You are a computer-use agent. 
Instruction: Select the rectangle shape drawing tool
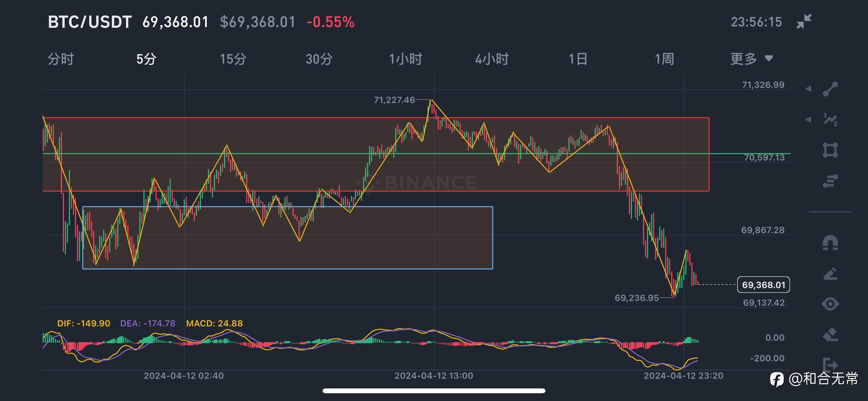coord(830,150)
